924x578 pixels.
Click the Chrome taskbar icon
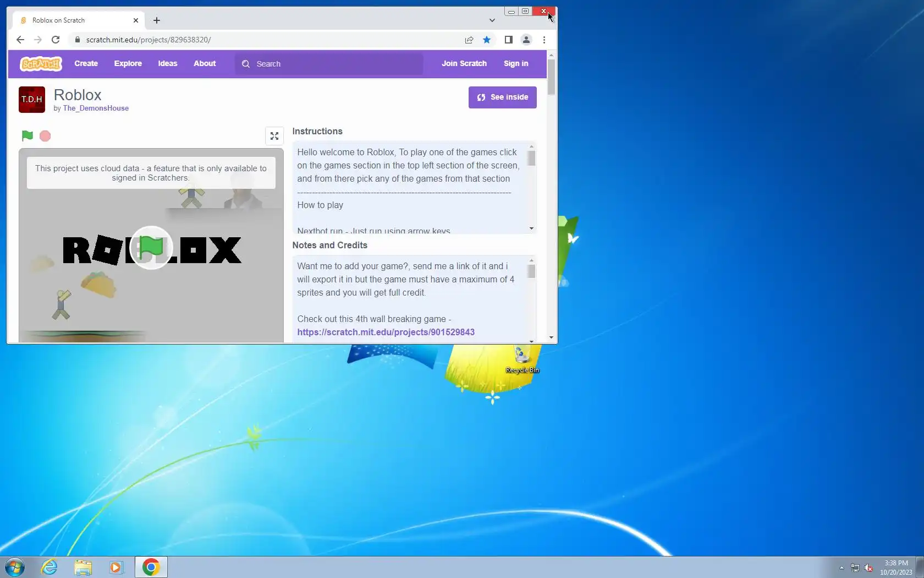point(151,567)
